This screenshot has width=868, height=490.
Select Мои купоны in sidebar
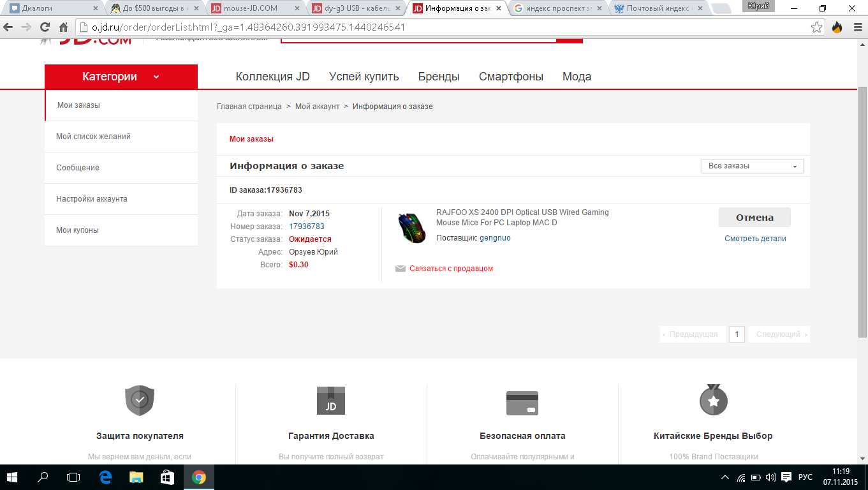click(121, 230)
